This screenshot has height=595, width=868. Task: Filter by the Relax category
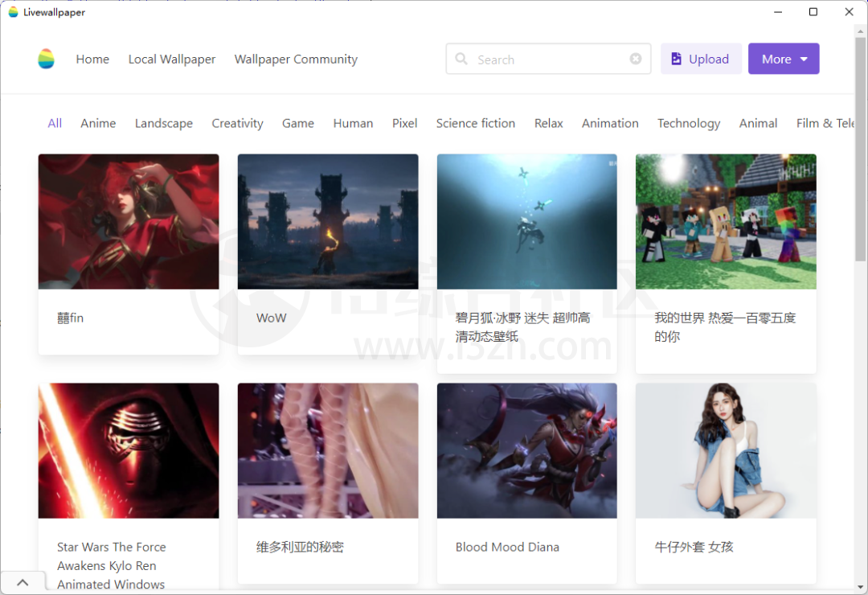tap(549, 123)
